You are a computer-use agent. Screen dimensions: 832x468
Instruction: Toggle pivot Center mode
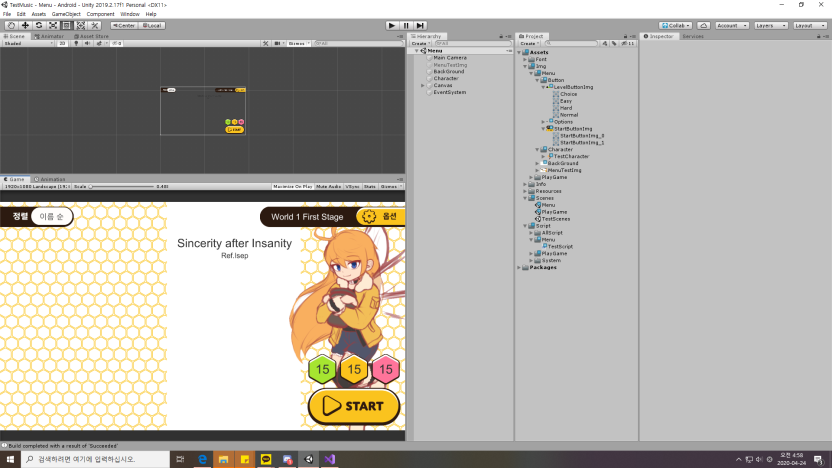124,25
